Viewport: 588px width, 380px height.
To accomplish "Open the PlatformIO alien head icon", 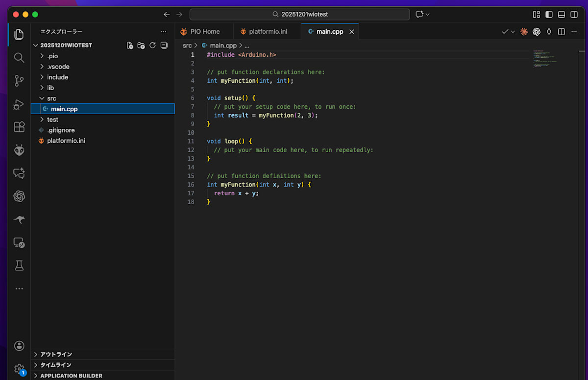I will point(19,150).
